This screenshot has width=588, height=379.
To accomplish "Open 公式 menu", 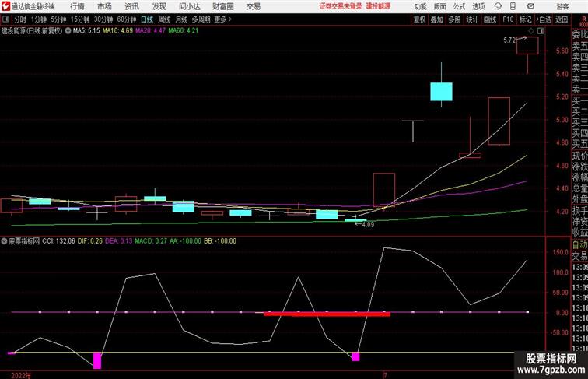I will coord(459,6).
